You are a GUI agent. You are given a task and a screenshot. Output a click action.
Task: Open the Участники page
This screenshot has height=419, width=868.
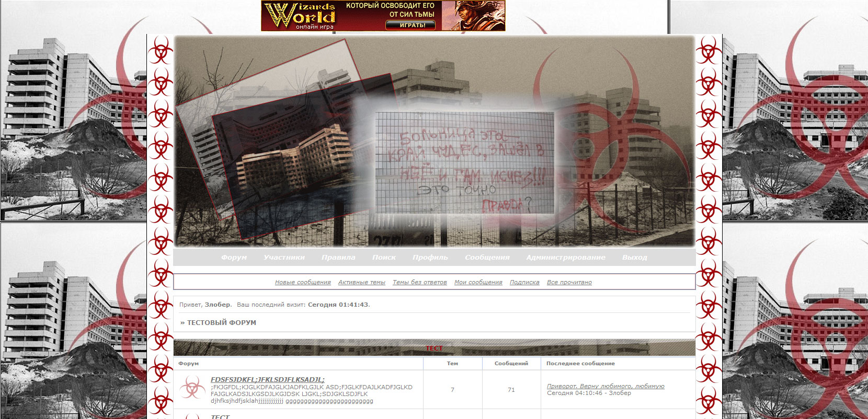(x=284, y=257)
